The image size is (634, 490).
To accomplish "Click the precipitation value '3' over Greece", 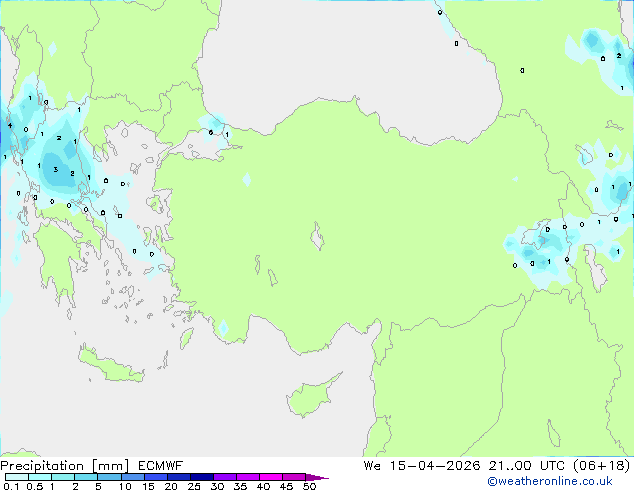I will [56, 169].
